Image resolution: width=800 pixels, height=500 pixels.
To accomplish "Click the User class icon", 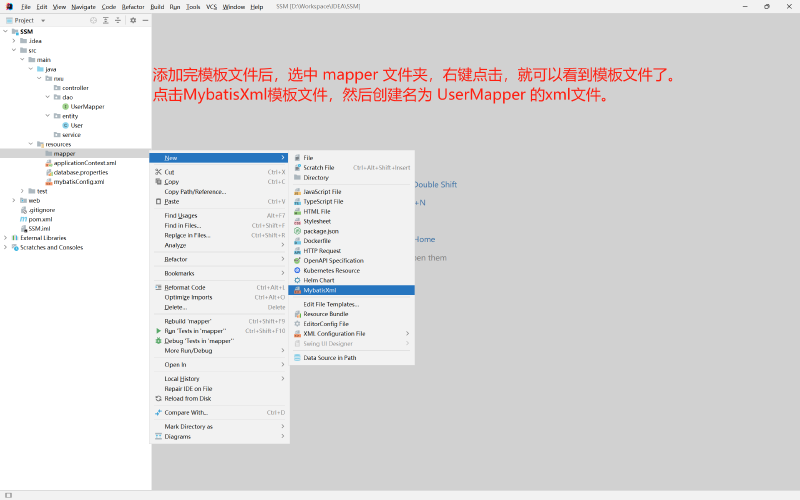I will point(65,126).
